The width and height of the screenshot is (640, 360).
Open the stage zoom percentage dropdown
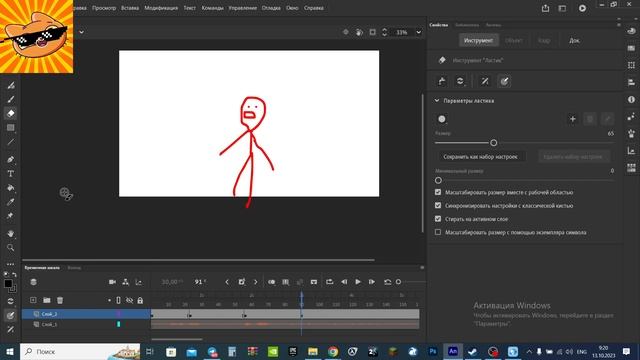418,32
